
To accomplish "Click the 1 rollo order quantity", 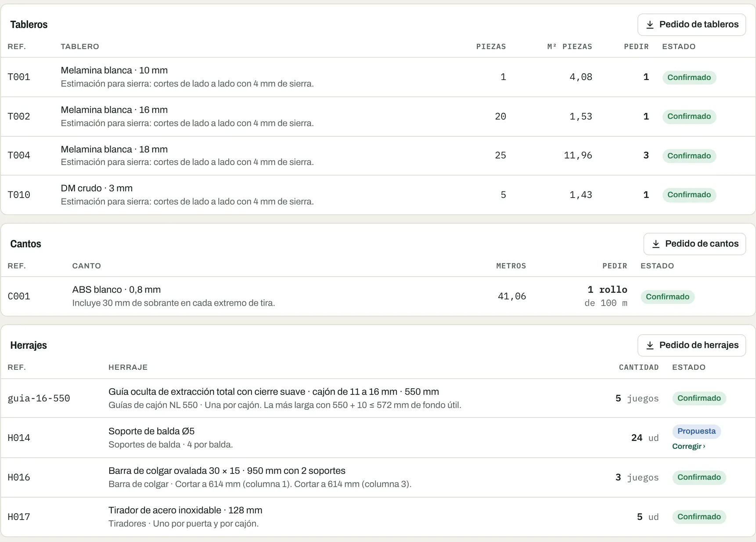I will click(x=607, y=290).
